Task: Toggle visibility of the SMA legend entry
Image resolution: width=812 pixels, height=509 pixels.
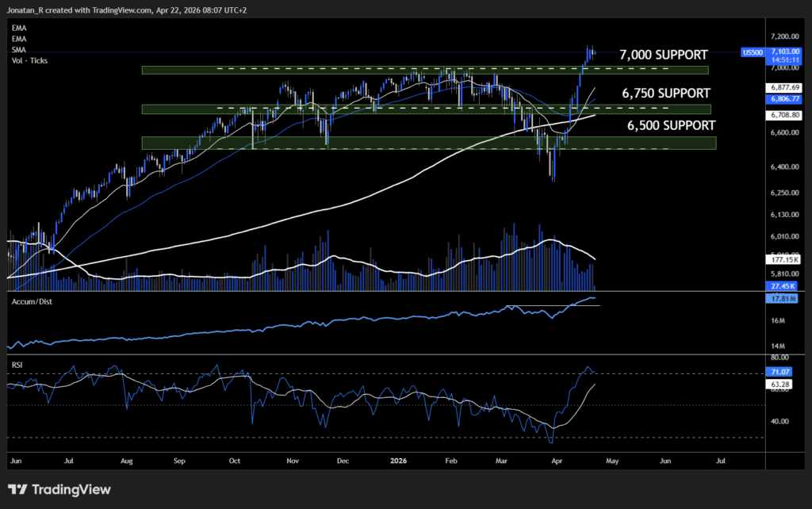Action: [x=17, y=49]
